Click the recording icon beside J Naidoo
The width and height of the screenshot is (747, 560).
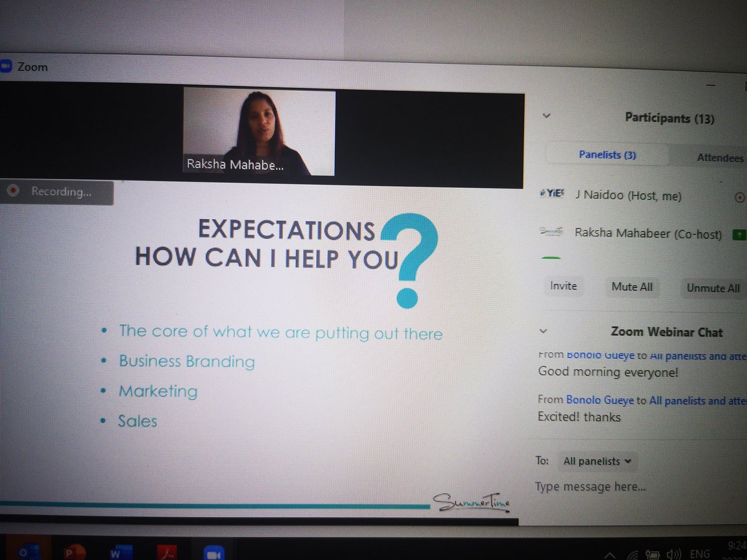click(x=740, y=197)
